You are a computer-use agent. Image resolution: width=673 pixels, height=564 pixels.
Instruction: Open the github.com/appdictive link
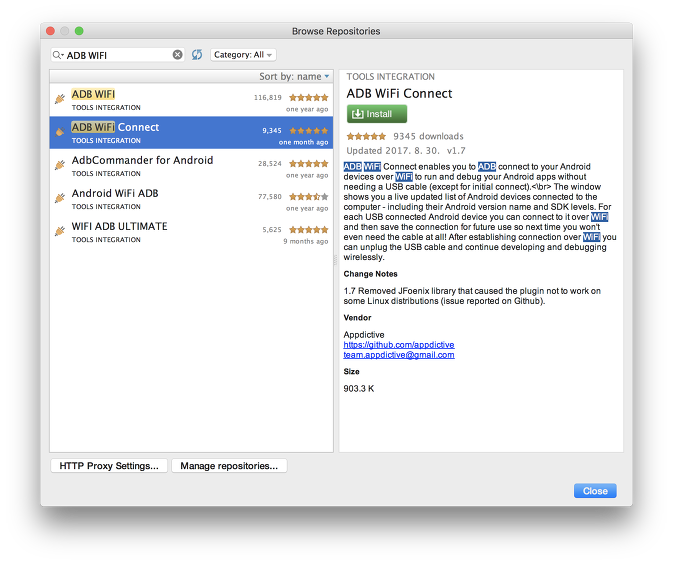click(399, 345)
